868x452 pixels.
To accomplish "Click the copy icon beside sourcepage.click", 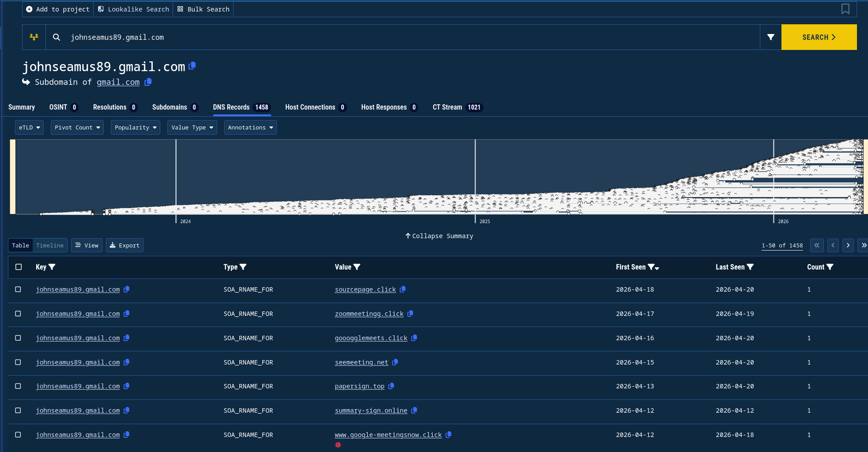I will coord(403,289).
